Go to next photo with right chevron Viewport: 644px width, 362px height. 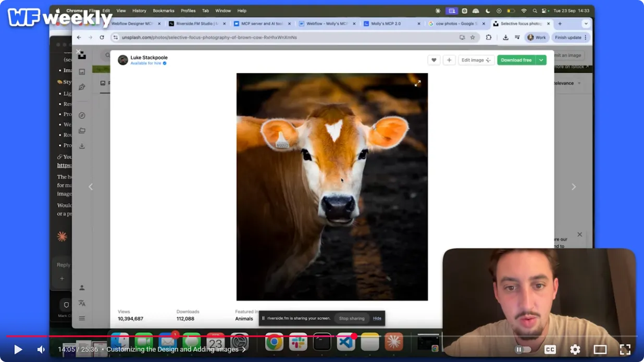(574, 186)
